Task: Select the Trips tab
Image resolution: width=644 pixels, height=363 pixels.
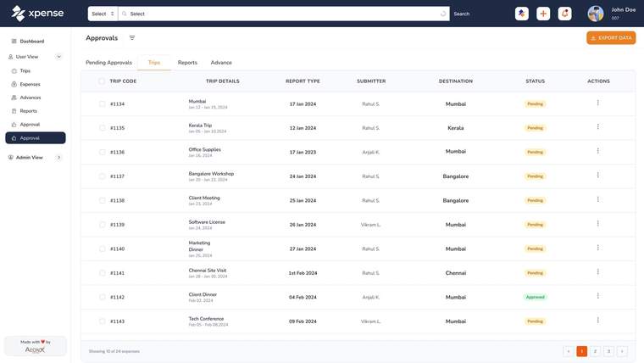Action: pyautogui.click(x=154, y=63)
